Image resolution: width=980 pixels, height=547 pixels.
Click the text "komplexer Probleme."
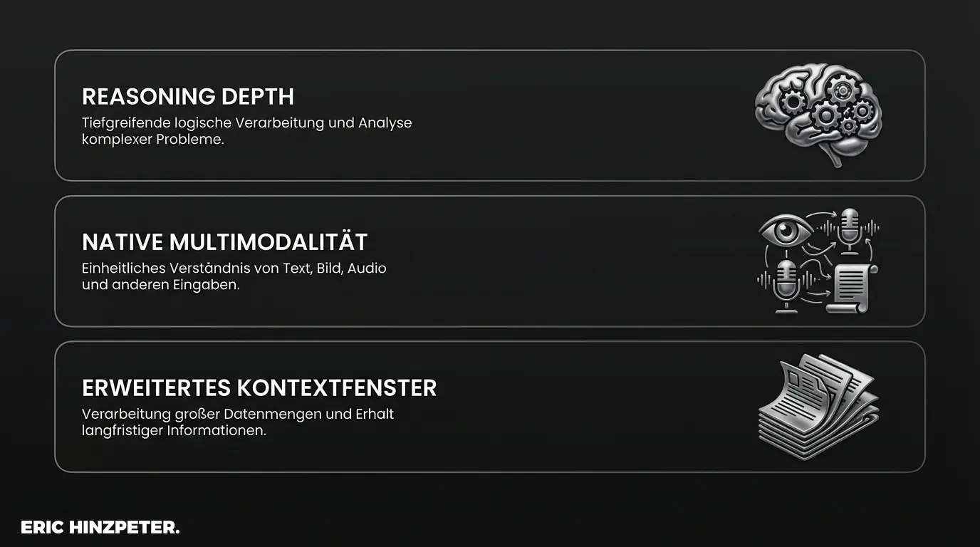(x=153, y=140)
